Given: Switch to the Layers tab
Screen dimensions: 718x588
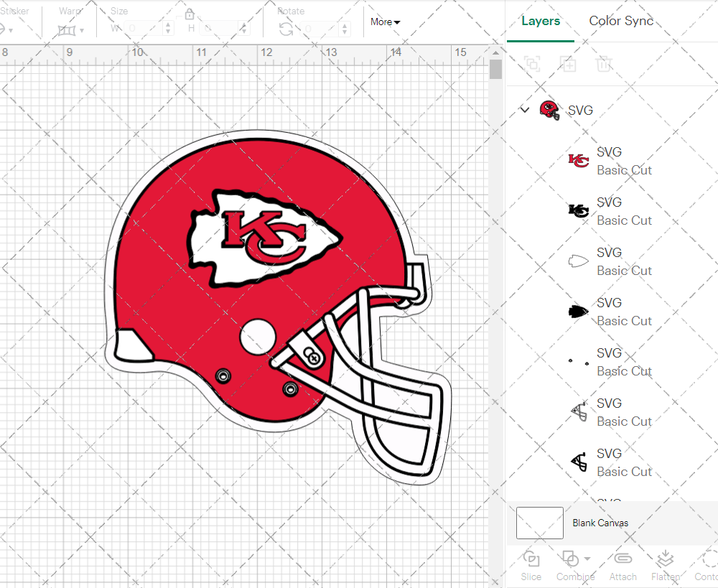Looking at the screenshot, I should pos(541,21).
